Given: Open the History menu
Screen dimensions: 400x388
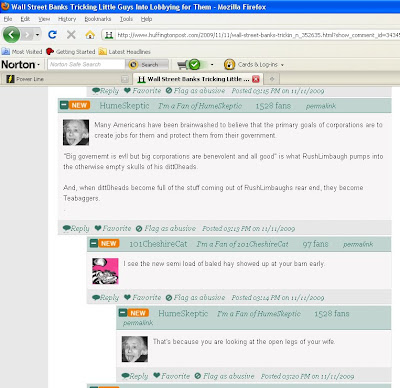Looking at the screenshot, I should [x=67, y=19].
